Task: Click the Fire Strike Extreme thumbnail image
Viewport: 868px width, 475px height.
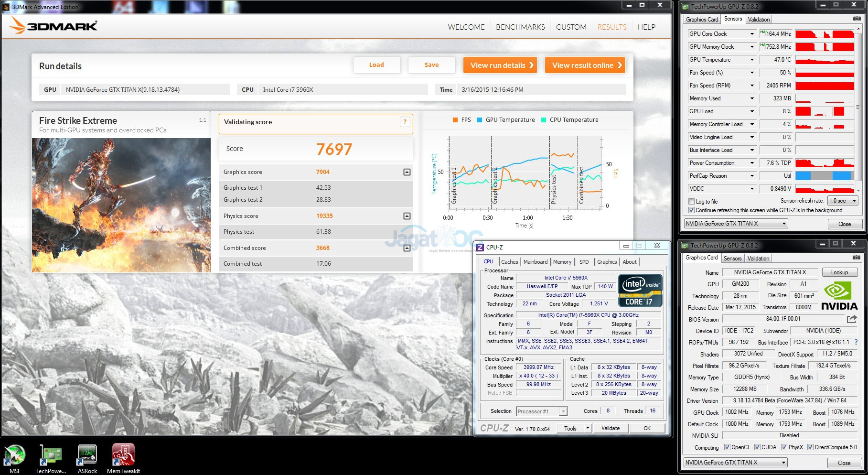Action: pyautogui.click(x=121, y=205)
